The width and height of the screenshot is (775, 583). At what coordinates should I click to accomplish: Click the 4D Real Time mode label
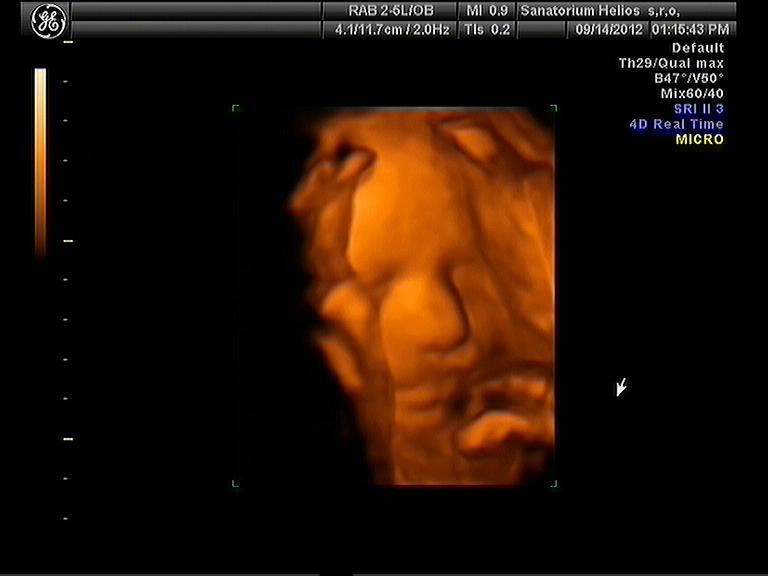tap(676, 124)
